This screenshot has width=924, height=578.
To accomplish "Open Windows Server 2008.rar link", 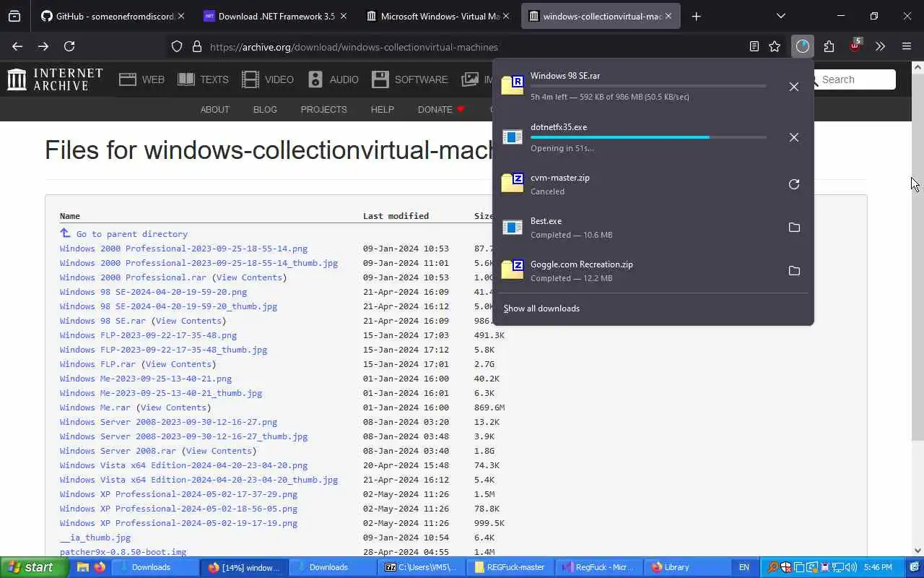I will [118, 451].
